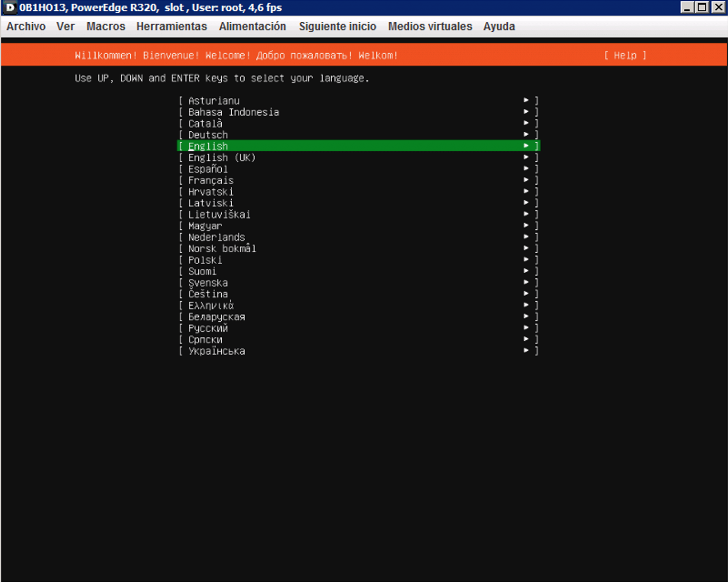Open the Archivo menu

coord(26,27)
